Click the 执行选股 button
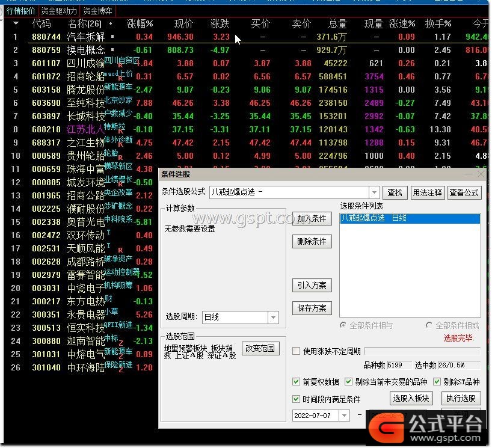 coord(461,398)
